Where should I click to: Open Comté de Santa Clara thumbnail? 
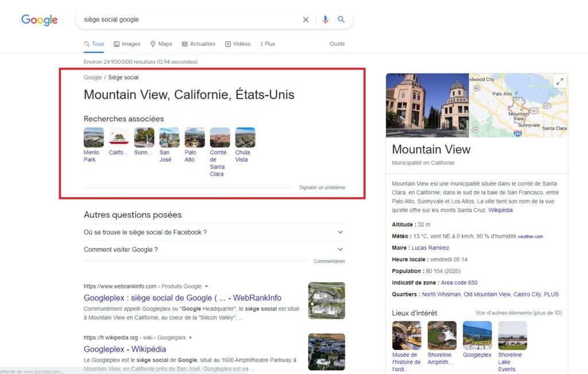220,137
